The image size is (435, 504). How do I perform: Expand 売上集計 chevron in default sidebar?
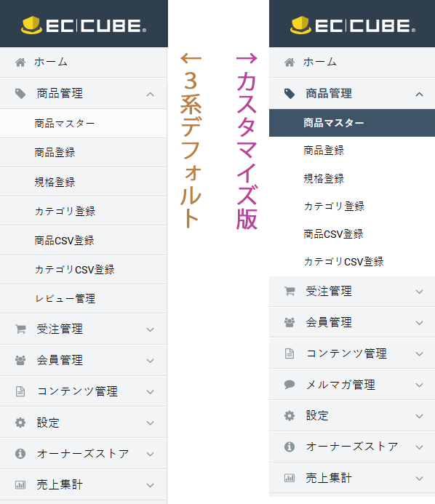pos(150,485)
